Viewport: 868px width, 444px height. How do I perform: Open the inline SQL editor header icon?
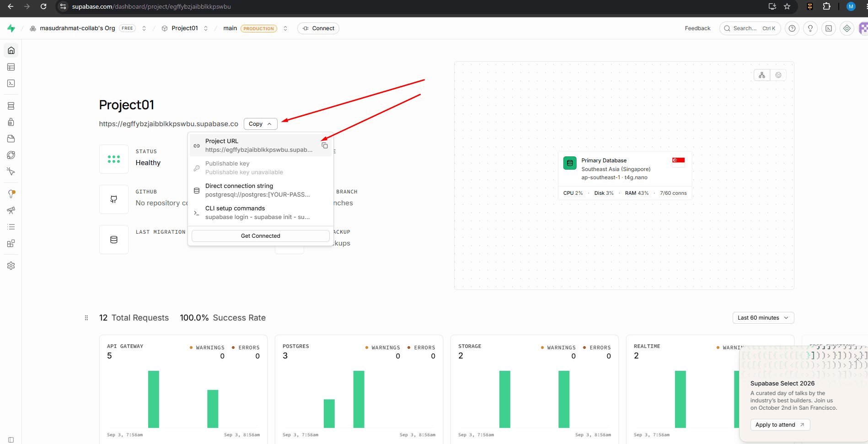tap(829, 28)
